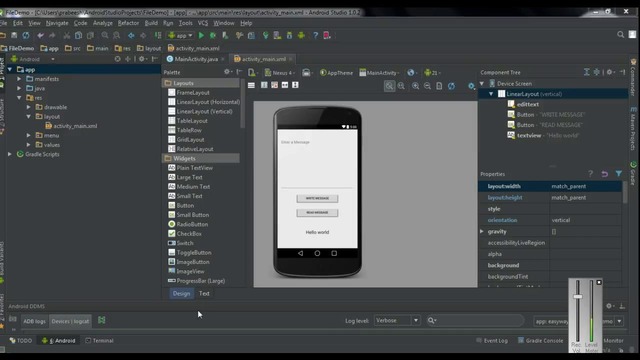Select edittext in the Component Tree
This screenshot has width=640, height=360.
coord(527,104)
